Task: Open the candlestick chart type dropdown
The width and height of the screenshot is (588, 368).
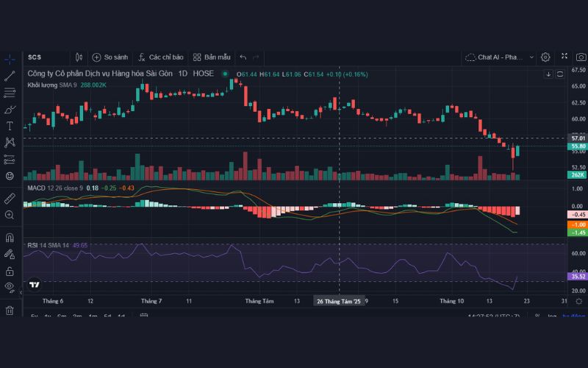Action: (79, 57)
